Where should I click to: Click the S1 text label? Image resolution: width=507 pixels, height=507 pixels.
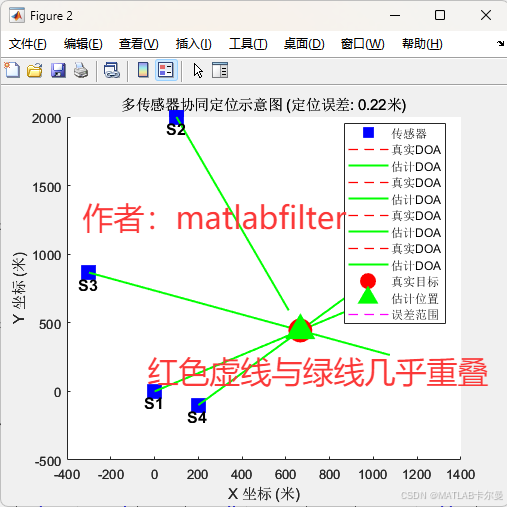153,403
